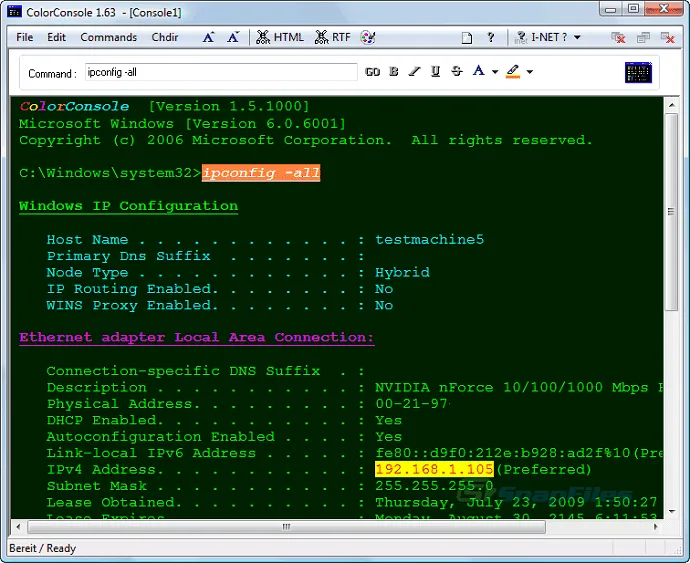Open the I-NET ? menu
690x563 pixels.
point(548,37)
